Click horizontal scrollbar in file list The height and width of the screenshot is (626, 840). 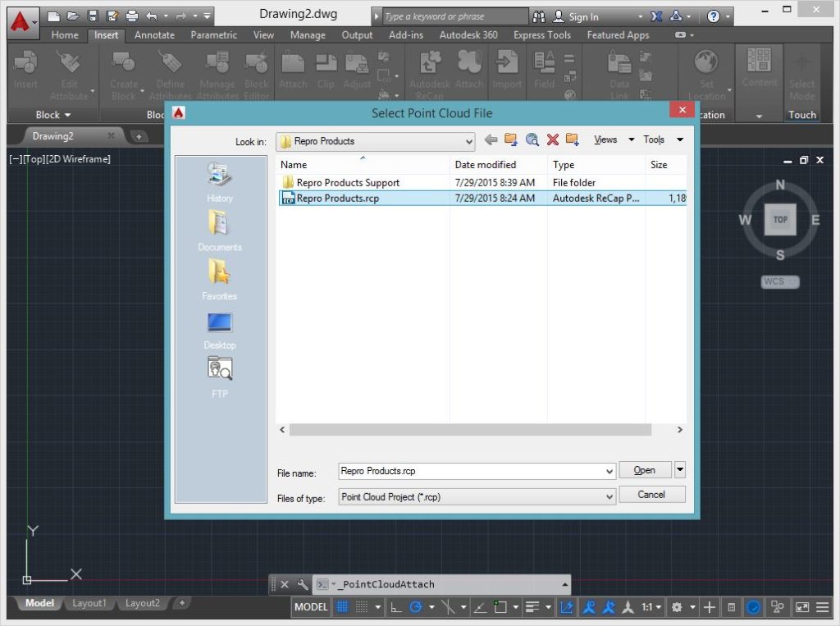(470, 430)
